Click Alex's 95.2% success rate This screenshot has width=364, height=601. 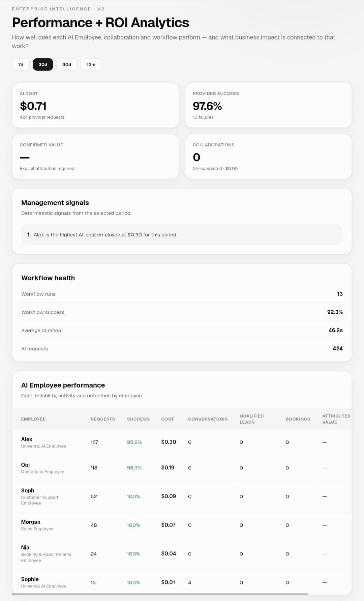[x=134, y=442]
